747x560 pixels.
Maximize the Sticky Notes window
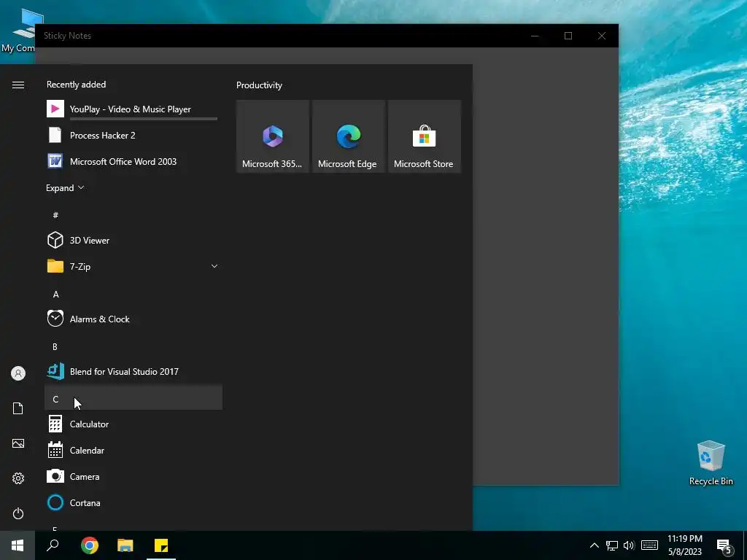pos(568,36)
